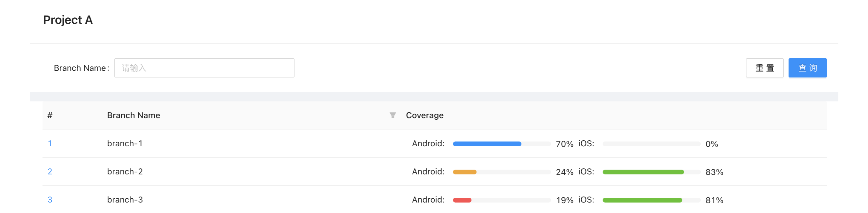This screenshot has height=213, width=868.
Task: Click branch-2 Android orange progress bar
Action: click(x=502, y=172)
